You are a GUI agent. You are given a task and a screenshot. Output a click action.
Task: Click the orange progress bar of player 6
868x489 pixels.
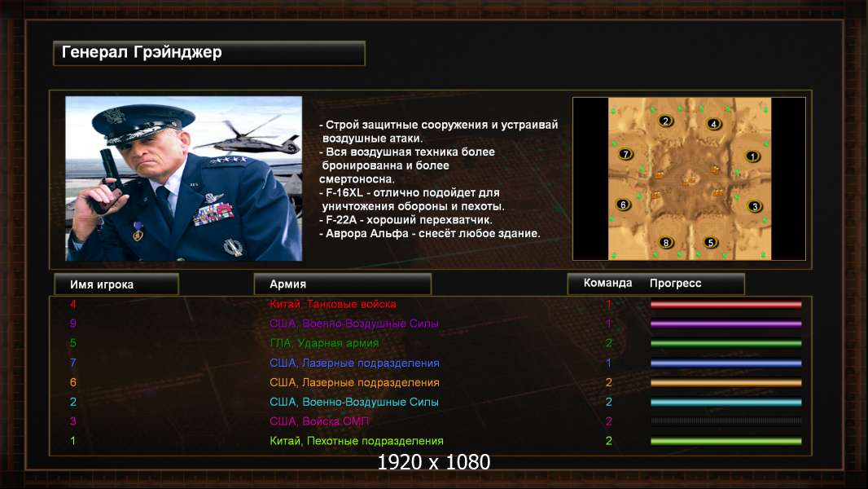726,382
